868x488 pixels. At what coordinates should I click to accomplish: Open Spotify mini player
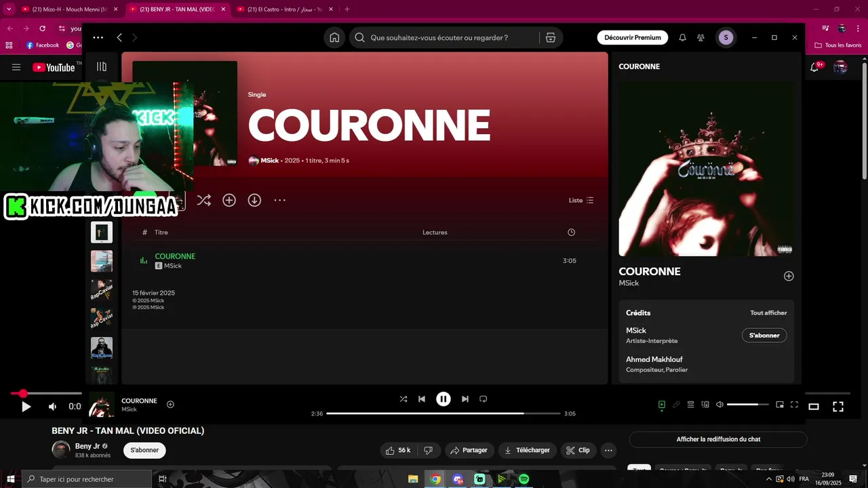tap(780, 405)
